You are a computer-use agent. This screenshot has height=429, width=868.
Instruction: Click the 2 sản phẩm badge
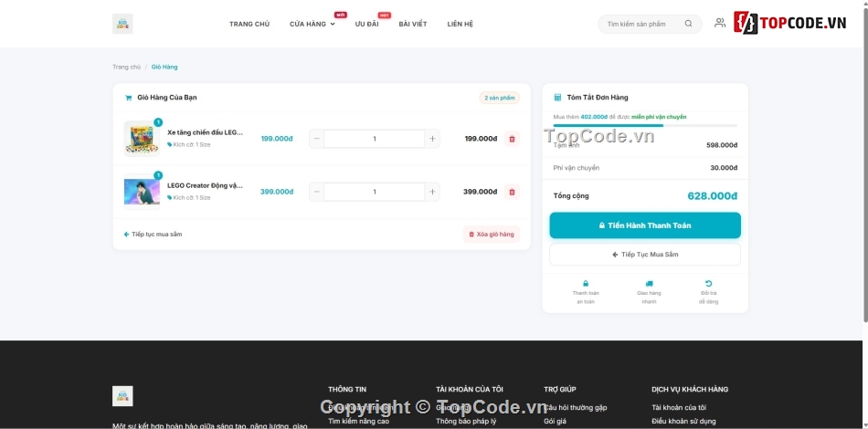coord(499,98)
